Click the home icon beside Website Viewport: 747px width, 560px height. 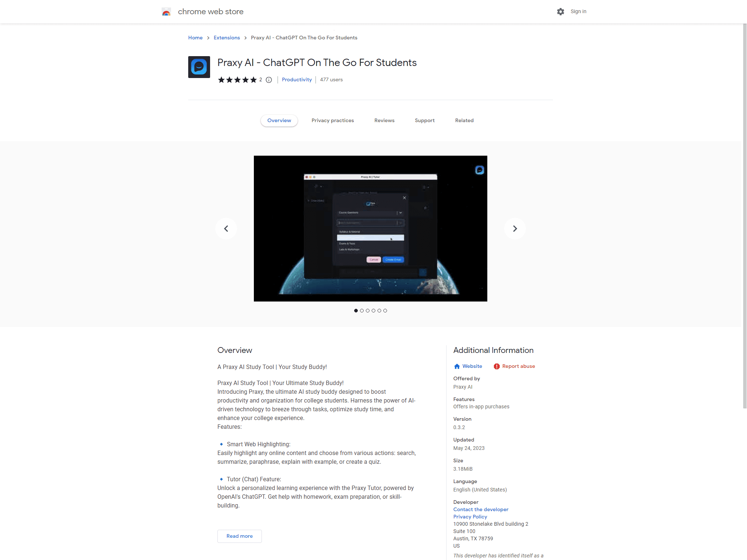click(457, 366)
